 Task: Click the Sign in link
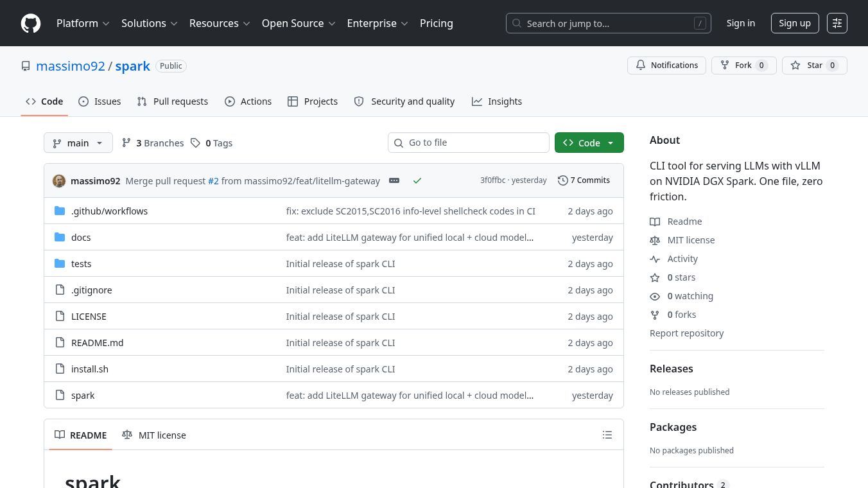(741, 23)
